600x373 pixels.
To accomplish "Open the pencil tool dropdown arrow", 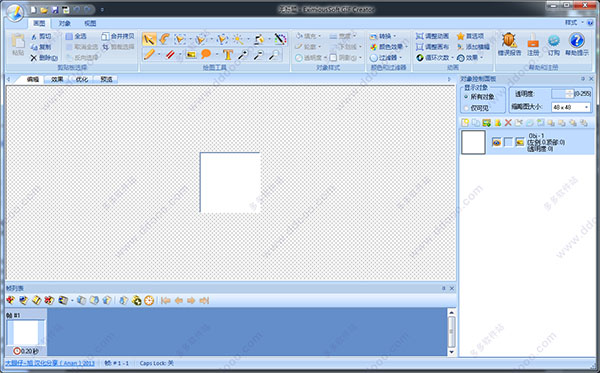I will click(159, 55).
